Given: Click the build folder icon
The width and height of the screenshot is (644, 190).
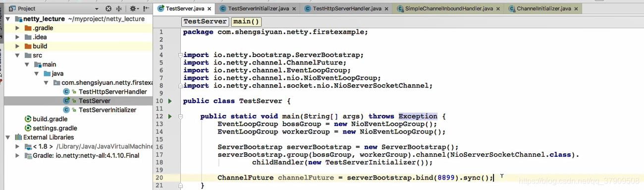Looking at the screenshot, I should tap(28, 46).
